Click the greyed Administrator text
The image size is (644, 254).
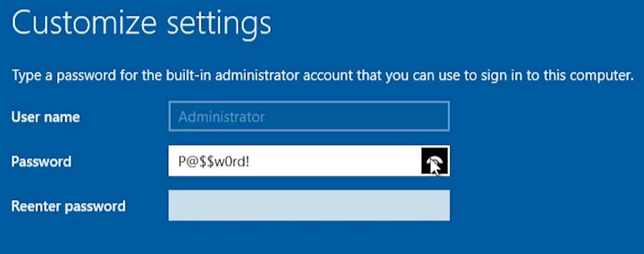221,117
